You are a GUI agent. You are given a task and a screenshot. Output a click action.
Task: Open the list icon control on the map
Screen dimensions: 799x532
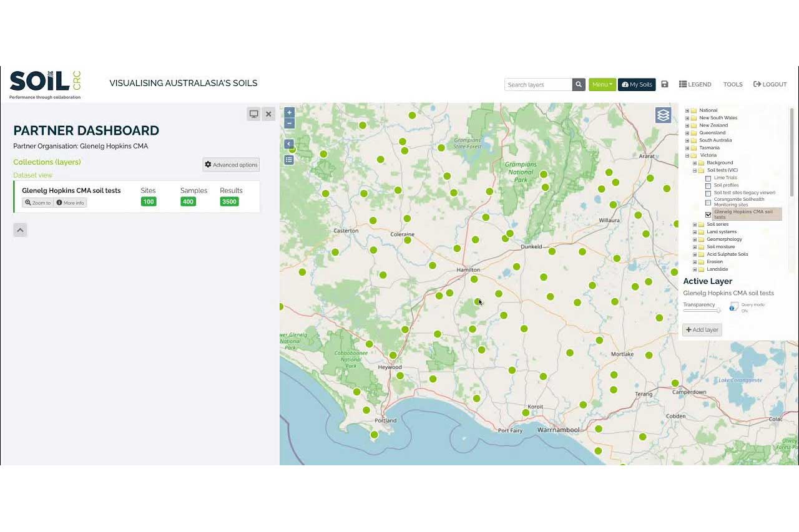289,160
